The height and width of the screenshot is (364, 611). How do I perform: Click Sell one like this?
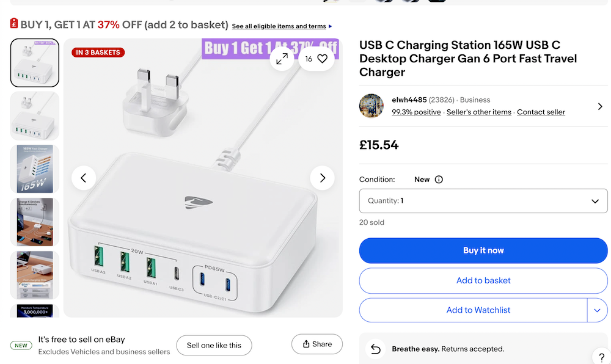pos(214,345)
